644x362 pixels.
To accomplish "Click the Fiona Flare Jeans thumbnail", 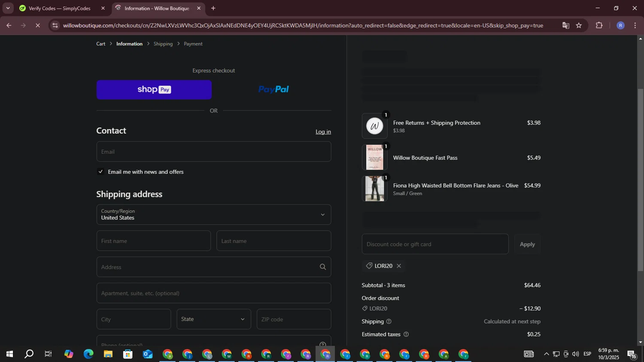I will point(374,189).
